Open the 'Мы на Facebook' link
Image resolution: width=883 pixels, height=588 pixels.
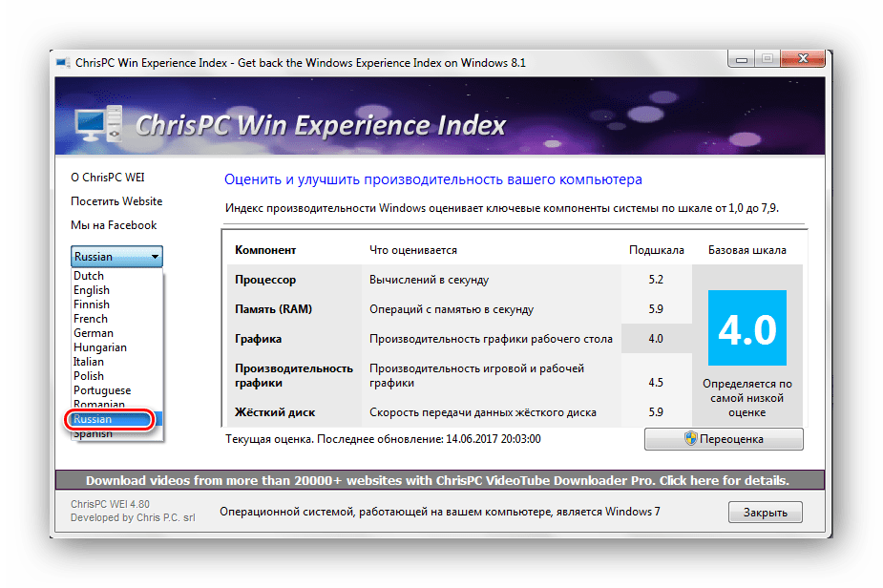coord(114,225)
